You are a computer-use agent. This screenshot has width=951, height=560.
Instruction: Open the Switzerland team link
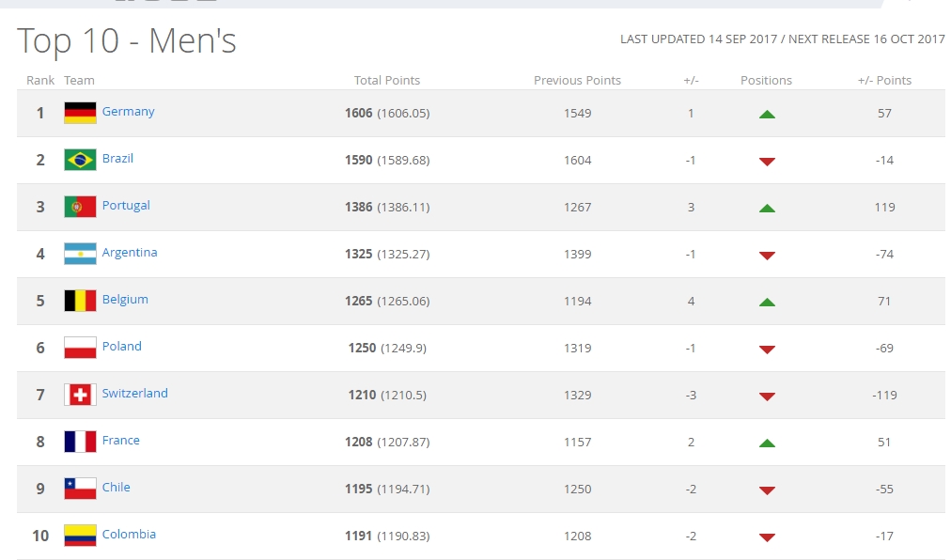pos(135,394)
